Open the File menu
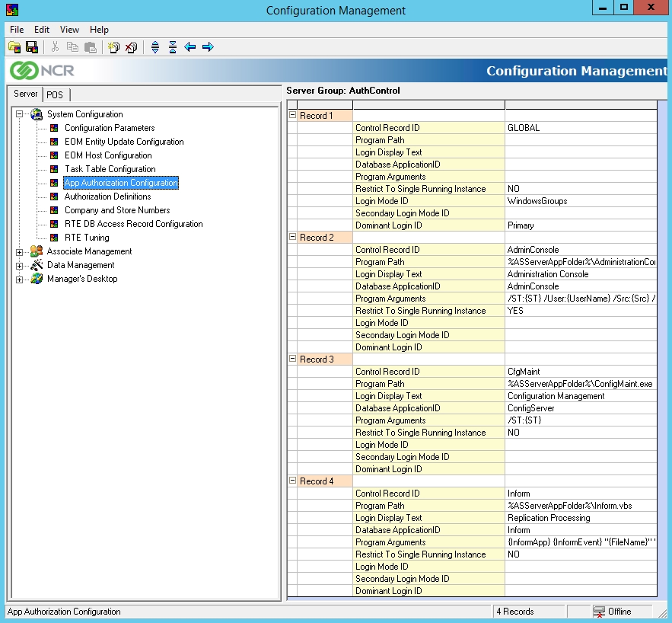The image size is (672, 623). click(x=17, y=30)
